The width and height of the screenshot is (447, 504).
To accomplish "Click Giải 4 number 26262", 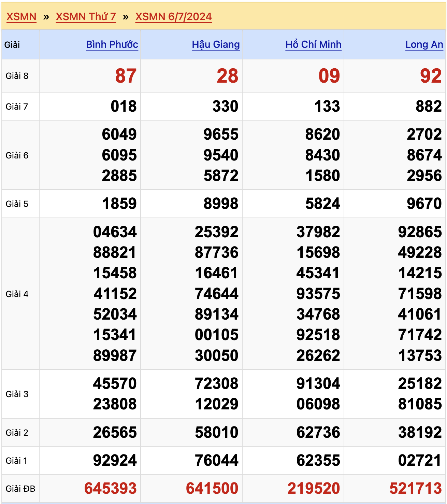I will pyautogui.click(x=318, y=355).
